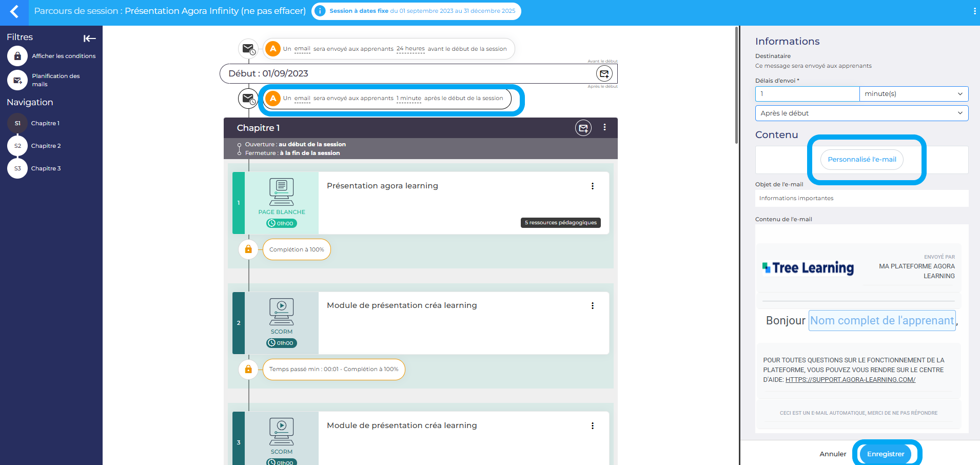Open the support.agora-learning.com link
This screenshot has width=980, height=465.
[850, 380]
